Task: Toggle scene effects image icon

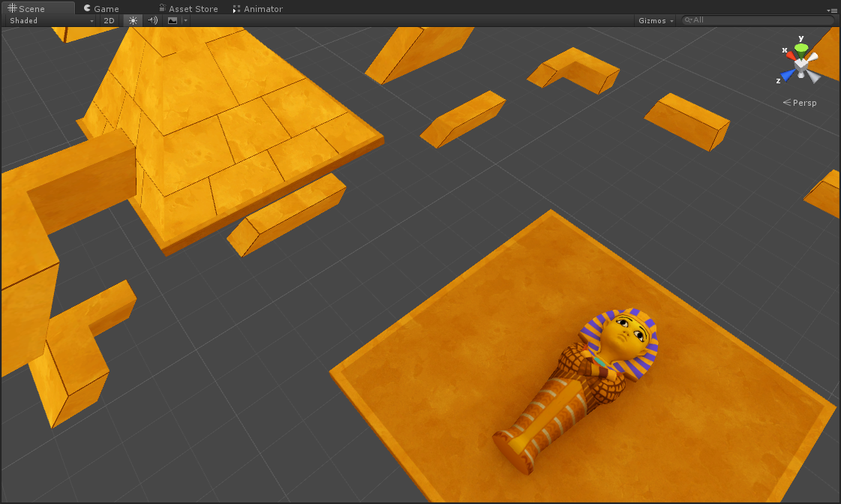Action: (172, 20)
